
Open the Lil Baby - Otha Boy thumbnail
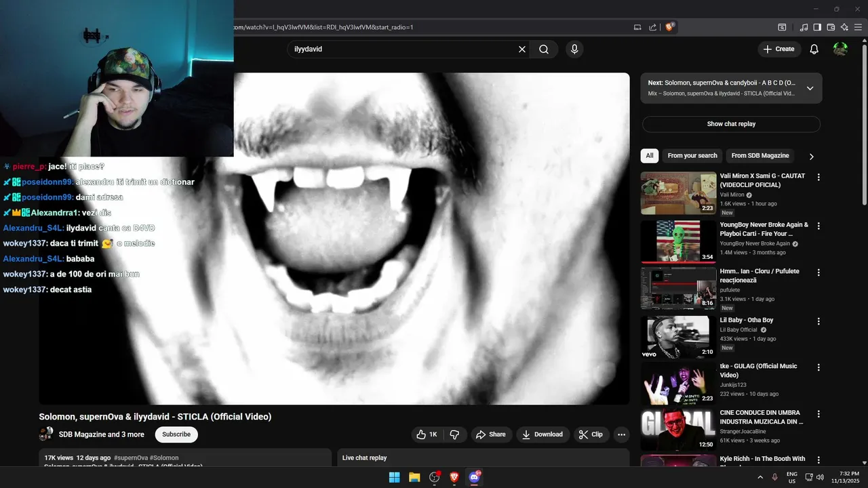(x=678, y=337)
